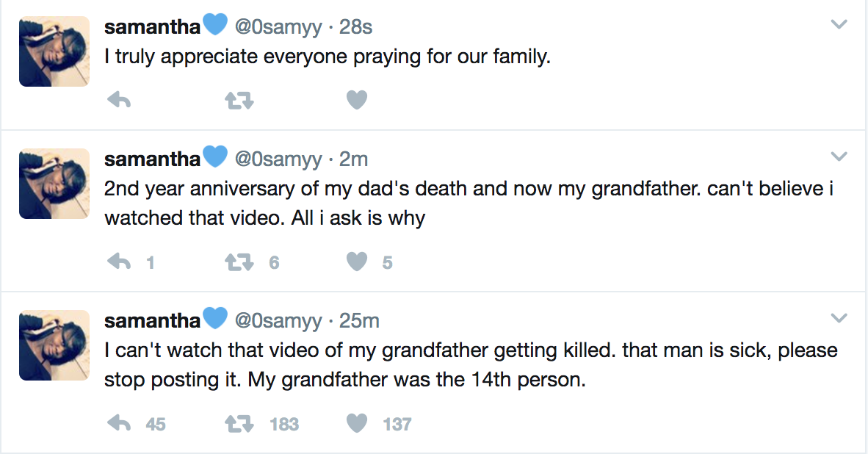This screenshot has width=868, height=454.
Task: Click the avatar thumbnail on the 2m tweet
Action: pos(54,184)
